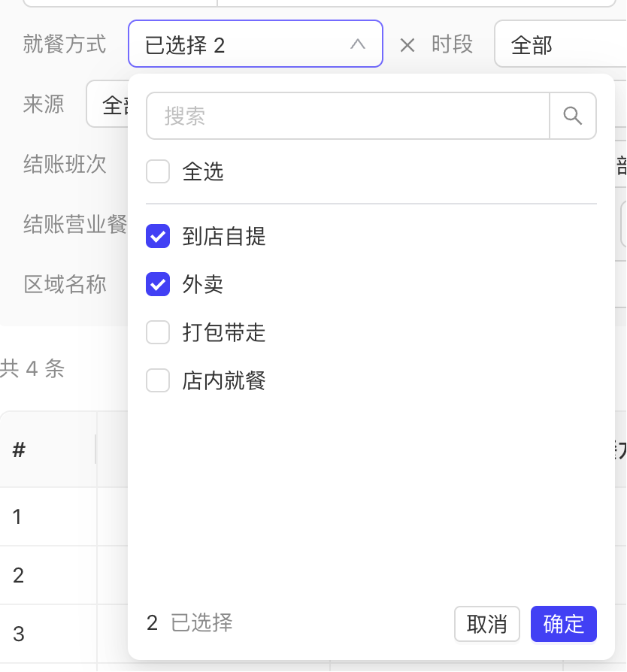Clear 就餐方式 selection with the X icon
Screen dimensions: 627x672
point(407,46)
